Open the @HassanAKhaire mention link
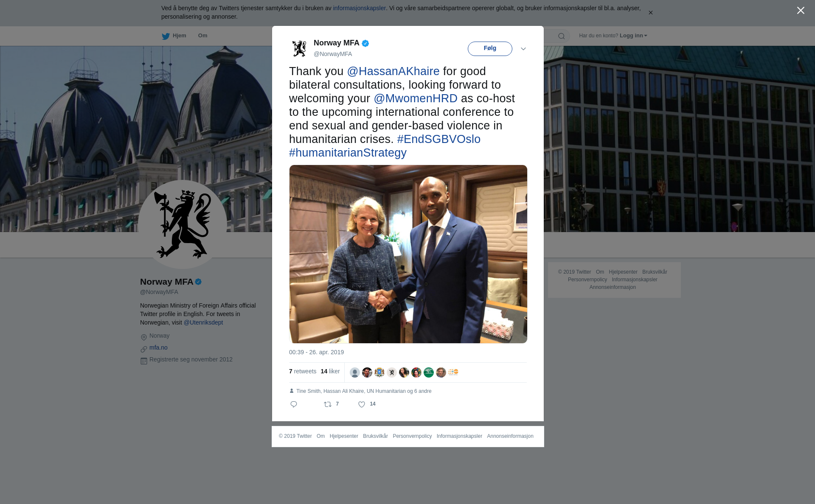This screenshot has height=504, width=815. [393, 71]
